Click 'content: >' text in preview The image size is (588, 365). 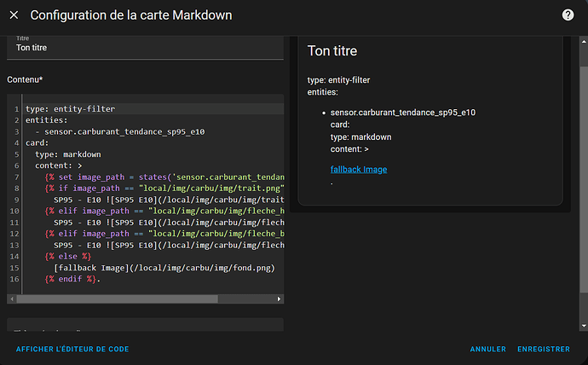[349, 149]
